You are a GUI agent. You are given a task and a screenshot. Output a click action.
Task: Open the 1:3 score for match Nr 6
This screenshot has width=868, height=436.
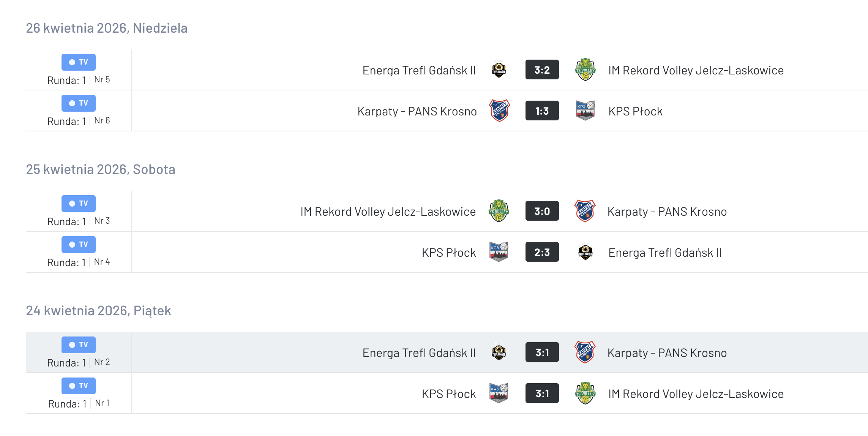tap(542, 111)
